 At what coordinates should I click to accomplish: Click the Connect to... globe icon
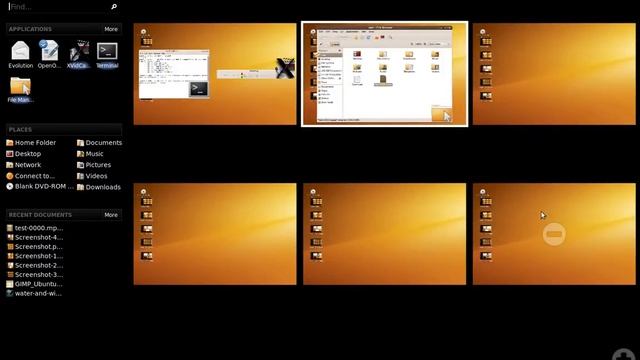pos(10,176)
